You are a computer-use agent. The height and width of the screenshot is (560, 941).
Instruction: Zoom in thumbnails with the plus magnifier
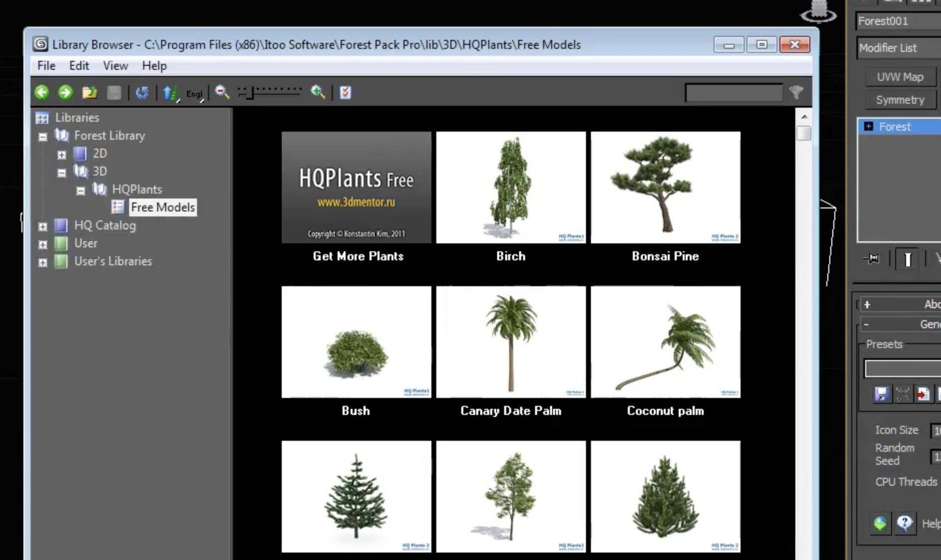pyautogui.click(x=318, y=92)
